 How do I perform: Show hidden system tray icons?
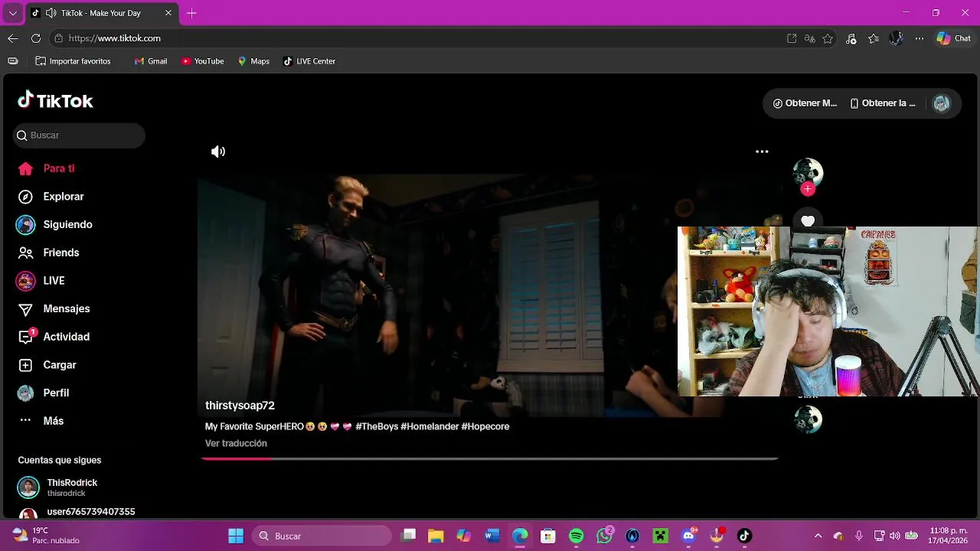tap(818, 536)
